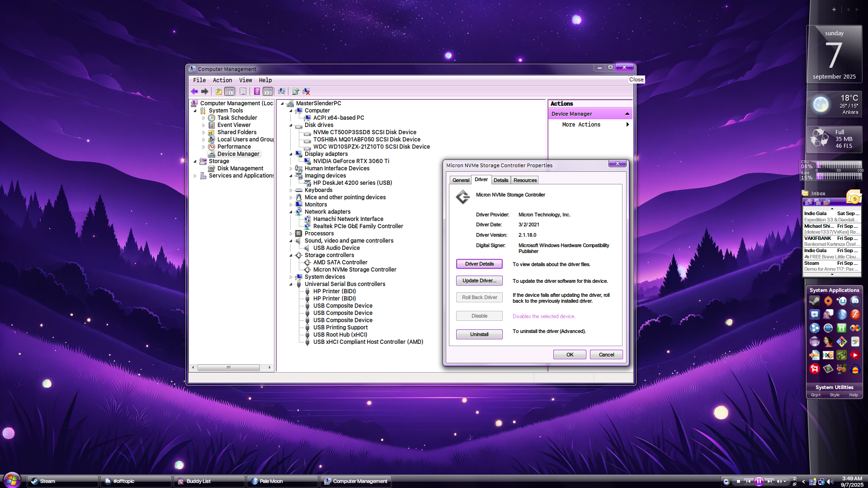Launch Steam from System Applications dock
This screenshot has width=868, height=488.
814,301
